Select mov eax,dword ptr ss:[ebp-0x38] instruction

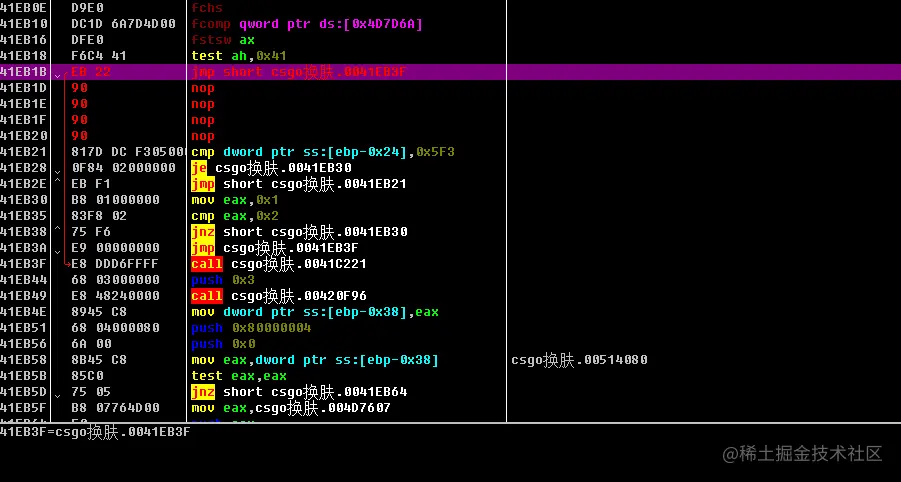[315, 360]
